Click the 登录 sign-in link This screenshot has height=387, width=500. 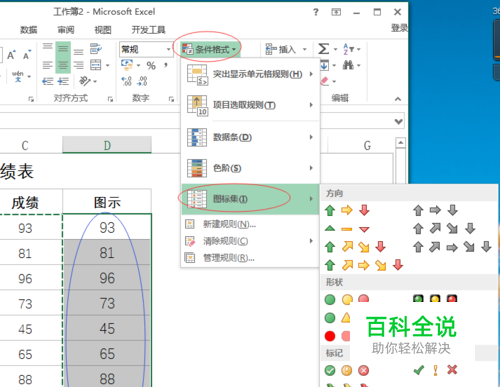tap(399, 28)
